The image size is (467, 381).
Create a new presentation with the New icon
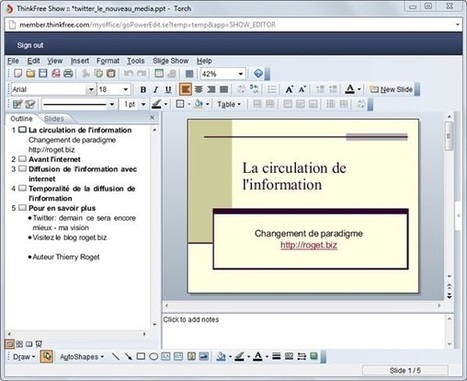pos(18,73)
